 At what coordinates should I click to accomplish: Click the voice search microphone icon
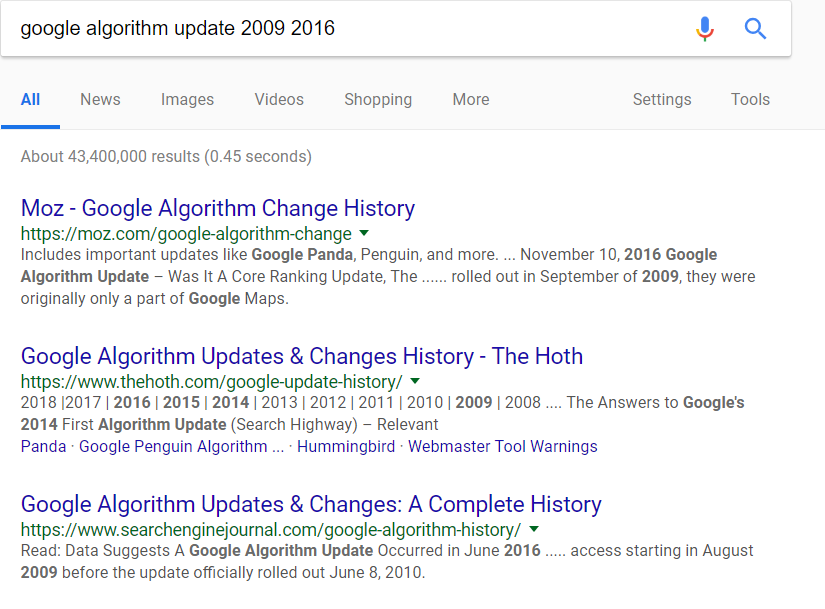[x=705, y=28]
